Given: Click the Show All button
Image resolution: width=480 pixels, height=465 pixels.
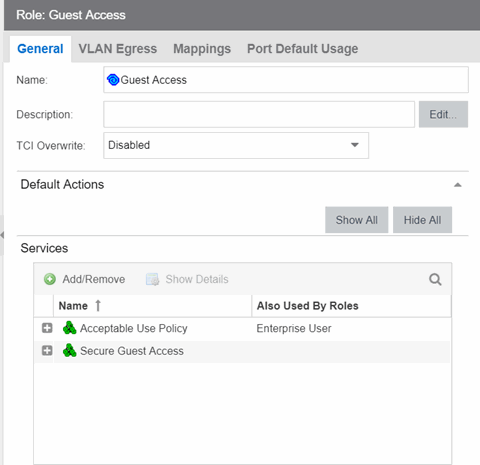Looking at the screenshot, I should [x=357, y=220].
